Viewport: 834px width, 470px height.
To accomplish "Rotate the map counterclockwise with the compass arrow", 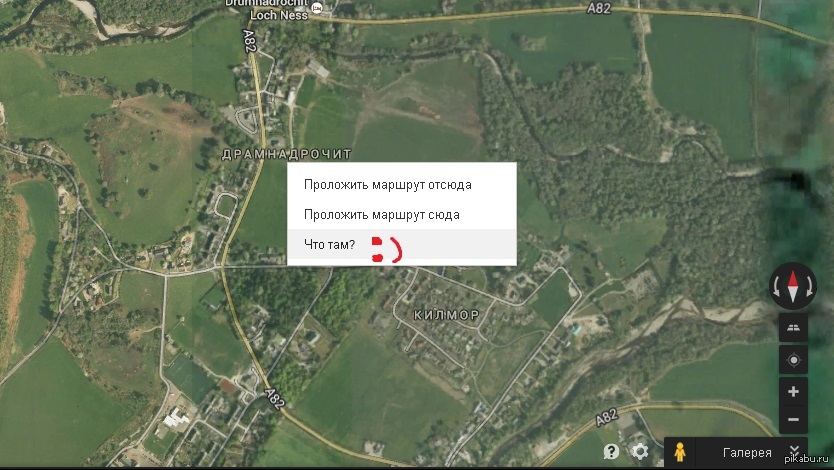I will pyautogui.click(x=776, y=287).
